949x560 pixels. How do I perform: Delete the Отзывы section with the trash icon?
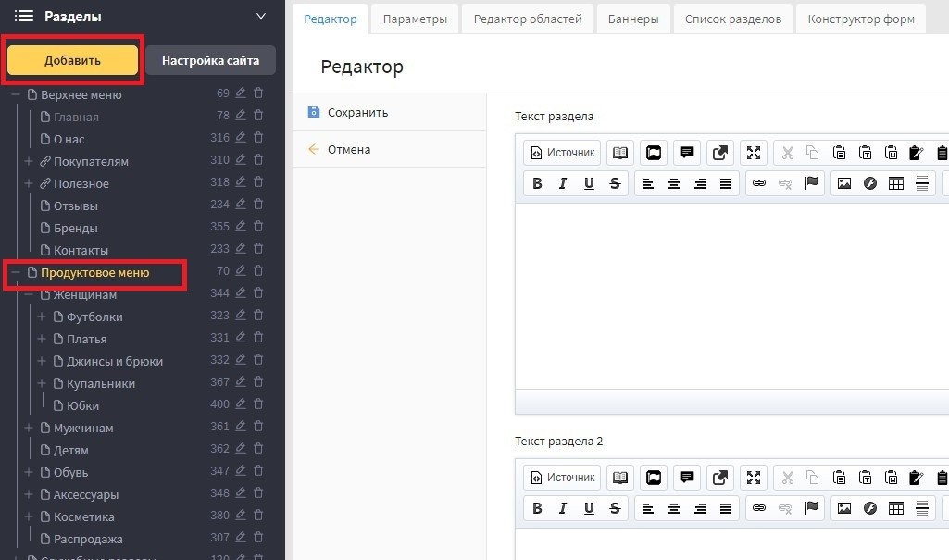[258, 205]
